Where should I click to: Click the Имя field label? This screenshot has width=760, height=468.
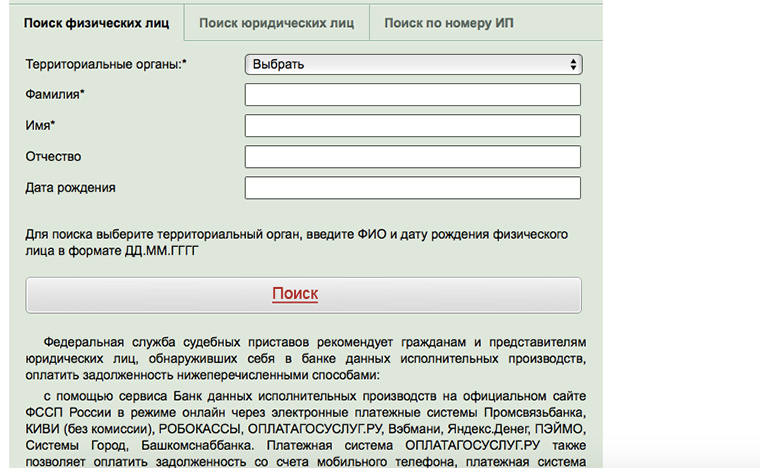coord(40,126)
